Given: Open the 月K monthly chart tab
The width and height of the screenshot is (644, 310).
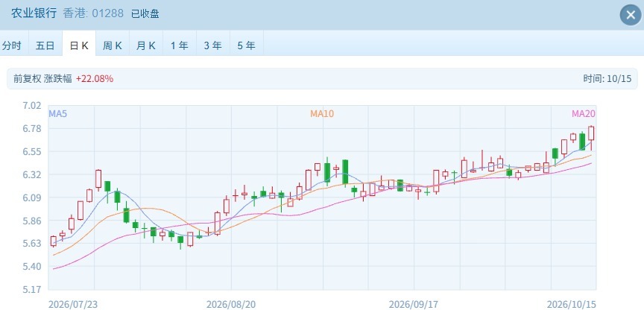Looking at the screenshot, I should [146, 45].
